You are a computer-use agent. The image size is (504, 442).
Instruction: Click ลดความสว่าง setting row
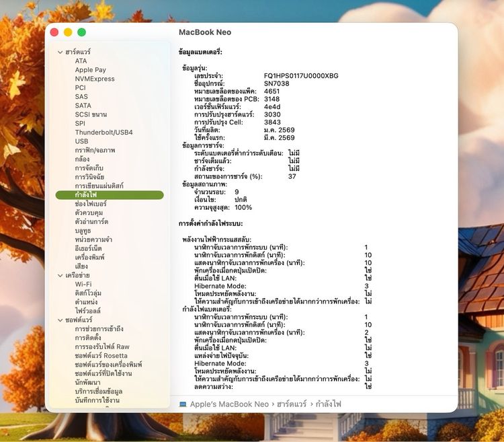(283, 387)
